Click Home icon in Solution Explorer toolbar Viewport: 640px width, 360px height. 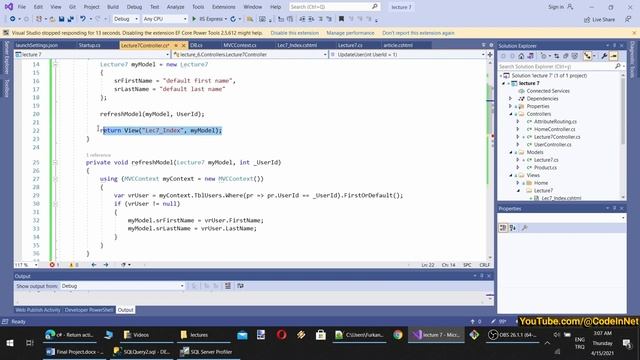pyautogui.click(x=521, y=56)
